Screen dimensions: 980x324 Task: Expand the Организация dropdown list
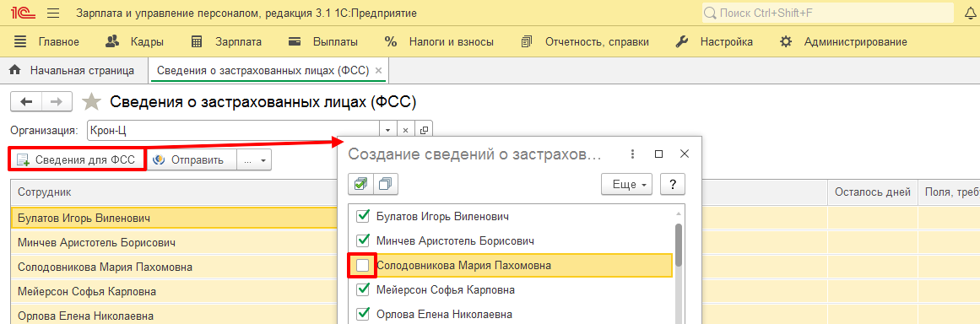coord(387,130)
